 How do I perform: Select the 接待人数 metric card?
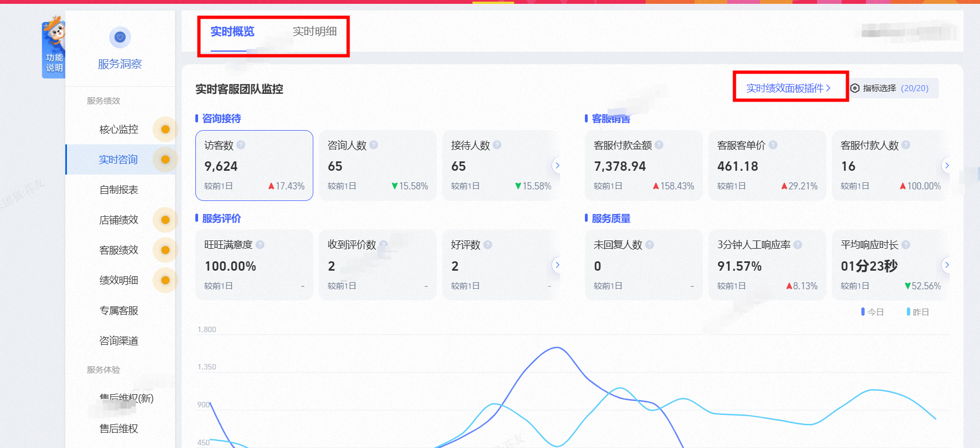(501, 165)
